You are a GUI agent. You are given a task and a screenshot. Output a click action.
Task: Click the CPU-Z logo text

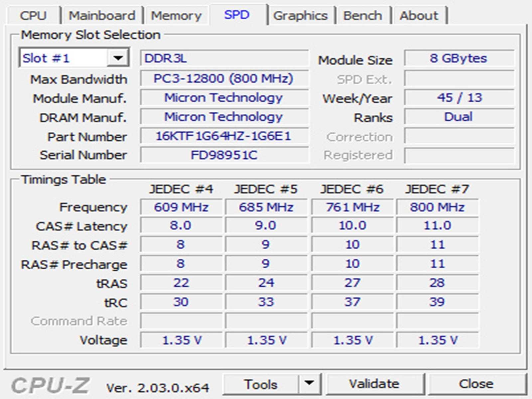[x=50, y=386]
